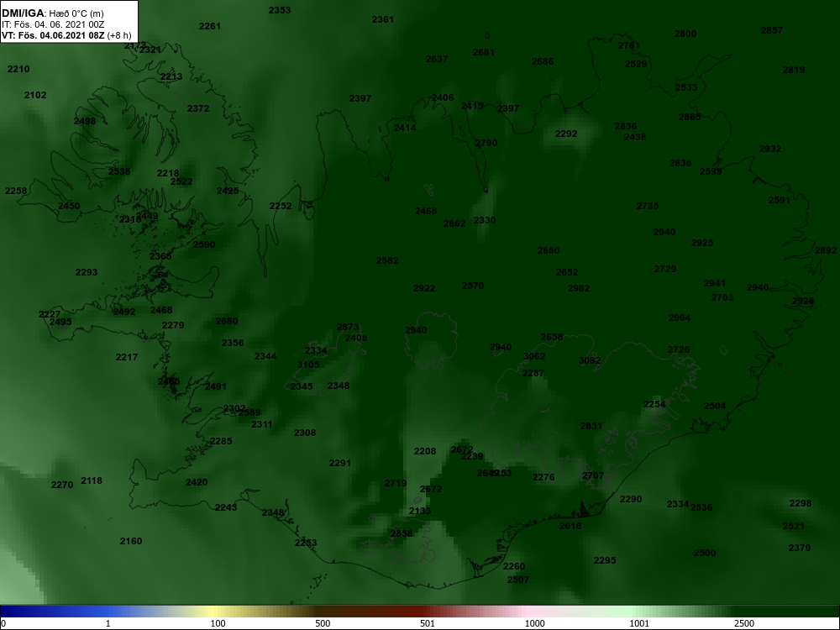Select the map value 2880

(x=549, y=250)
